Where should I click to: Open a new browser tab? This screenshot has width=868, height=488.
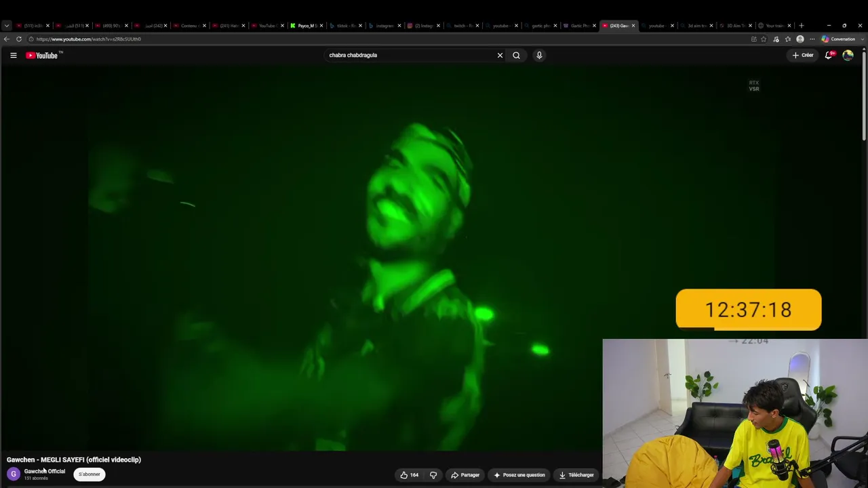click(802, 26)
